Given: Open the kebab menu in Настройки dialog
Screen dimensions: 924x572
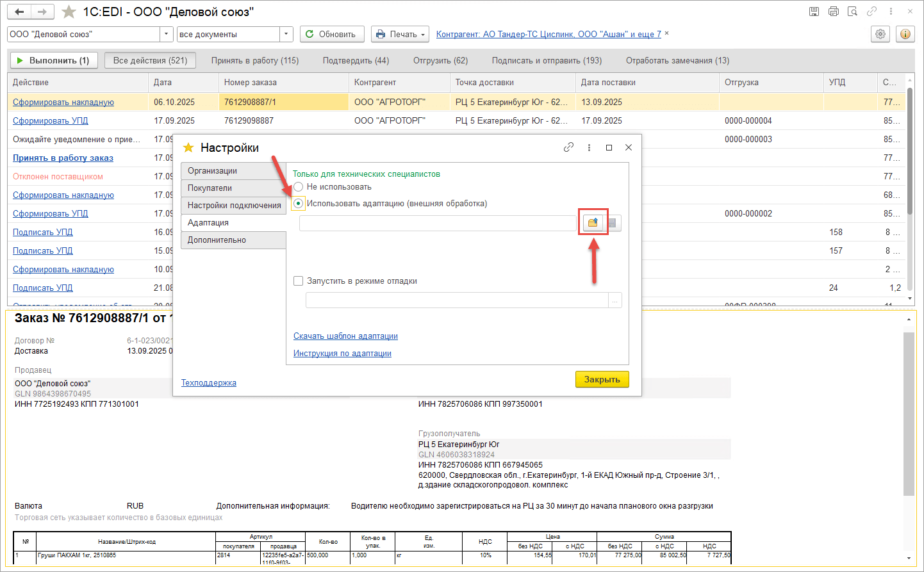Looking at the screenshot, I should [589, 147].
